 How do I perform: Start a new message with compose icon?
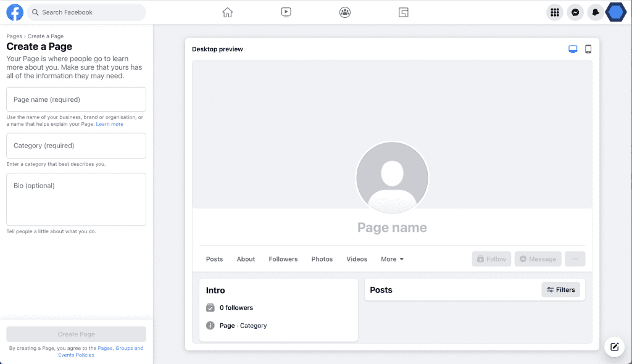click(x=614, y=347)
